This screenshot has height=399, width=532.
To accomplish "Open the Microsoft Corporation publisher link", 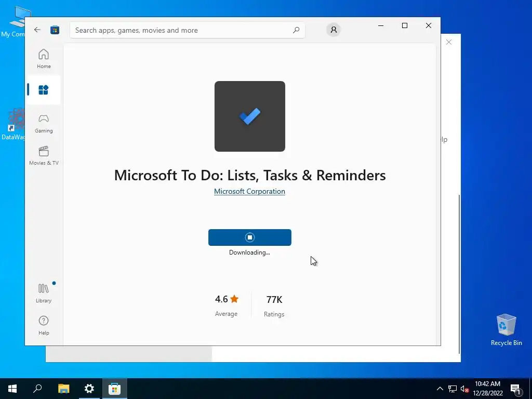I will 249,191.
